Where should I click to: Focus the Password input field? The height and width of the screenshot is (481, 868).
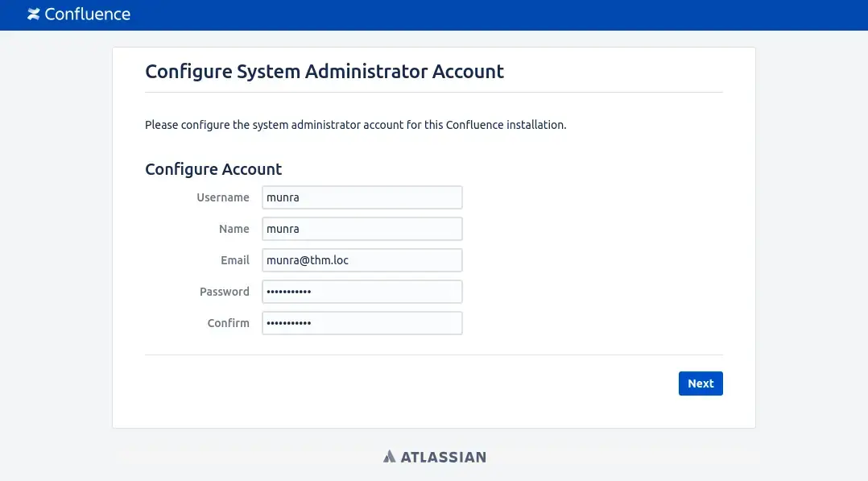point(362,292)
